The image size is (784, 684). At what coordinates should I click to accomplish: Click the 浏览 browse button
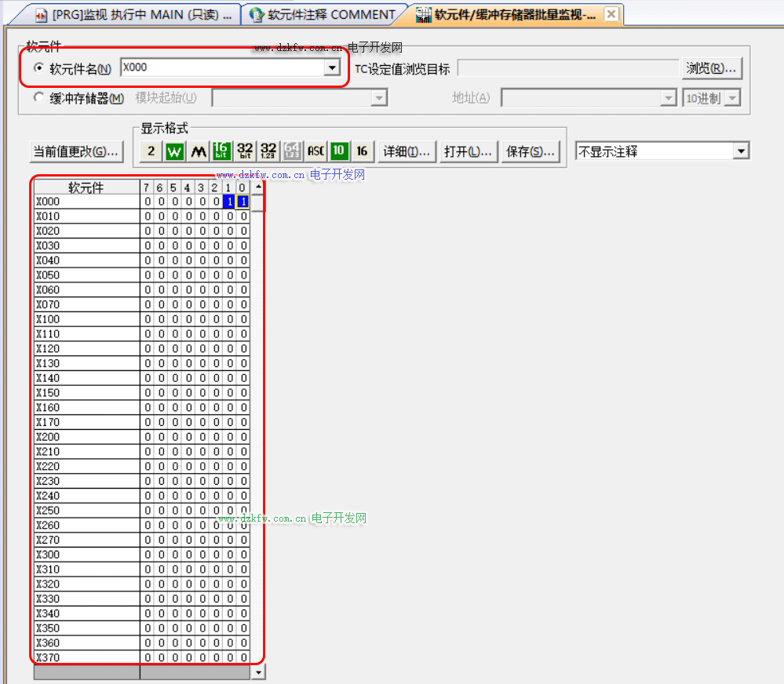tap(711, 68)
